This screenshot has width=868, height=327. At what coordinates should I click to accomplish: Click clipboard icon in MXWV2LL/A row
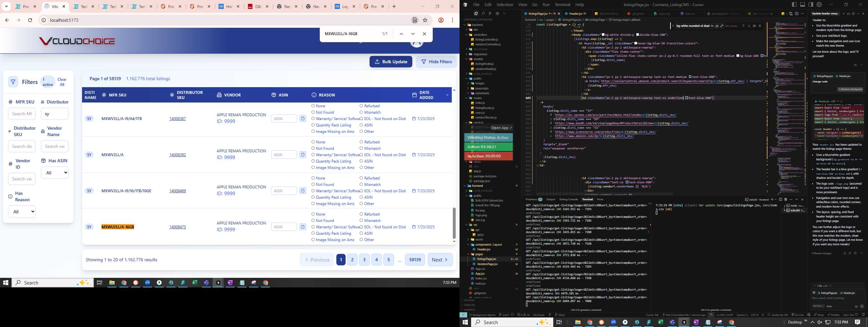[x=303, y=155]
